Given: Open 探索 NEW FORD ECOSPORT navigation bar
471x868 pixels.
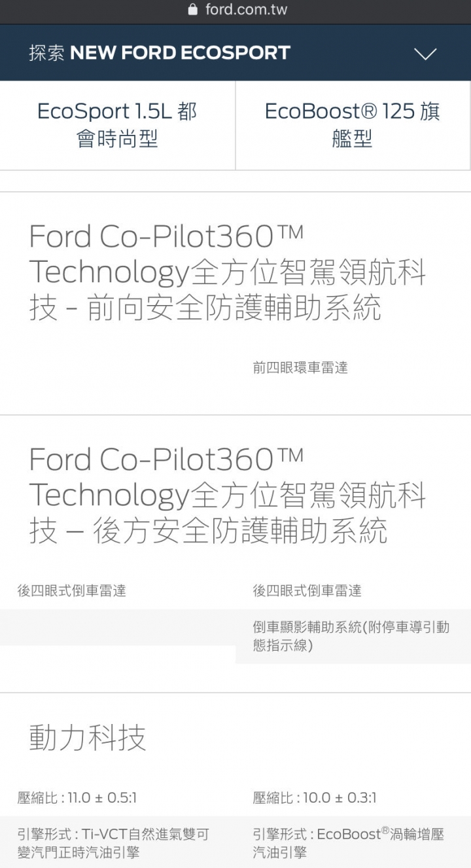Looking at the screenshot, I should (235, 53).
